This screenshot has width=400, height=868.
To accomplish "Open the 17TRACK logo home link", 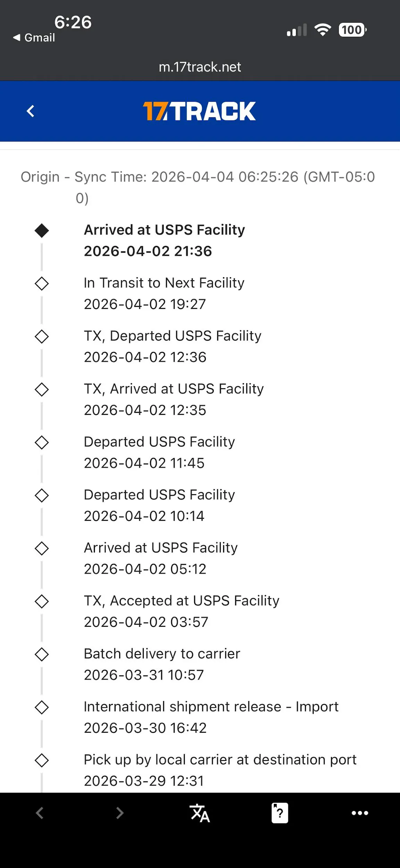I will 199,111.
